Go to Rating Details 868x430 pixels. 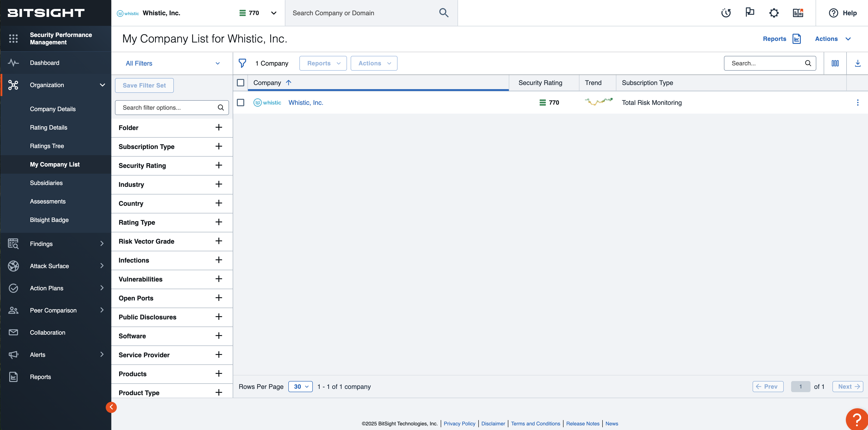(x=48, y=127)
